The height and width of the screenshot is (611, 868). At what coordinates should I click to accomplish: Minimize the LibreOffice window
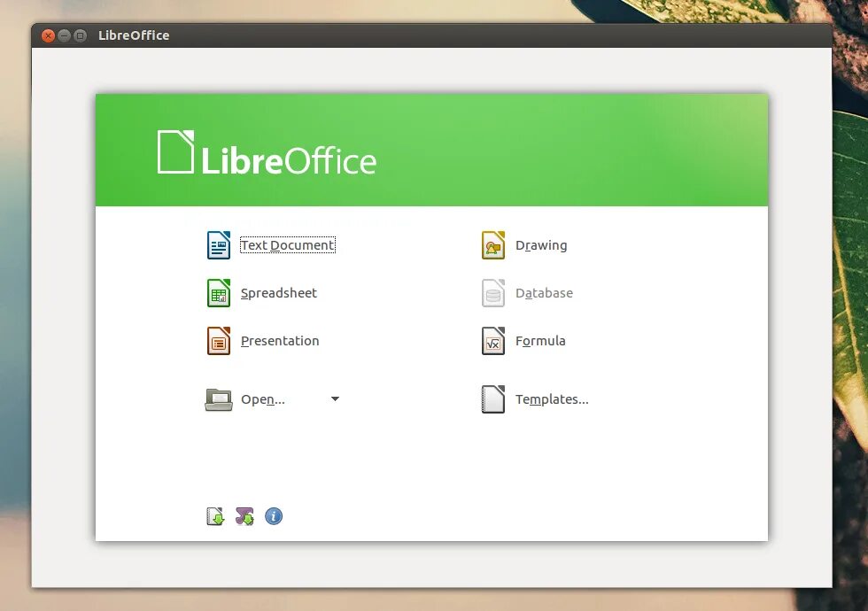pos(64,36)
